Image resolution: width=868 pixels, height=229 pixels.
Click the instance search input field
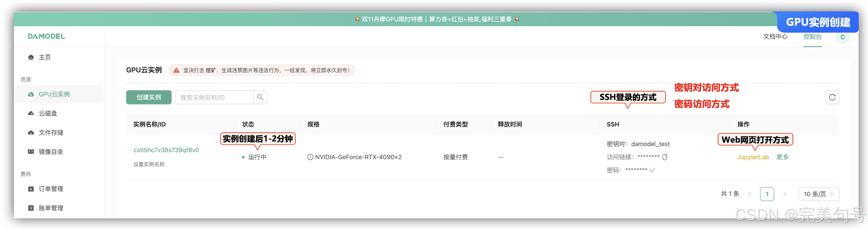pyautogui.click(x=214, y=97)
